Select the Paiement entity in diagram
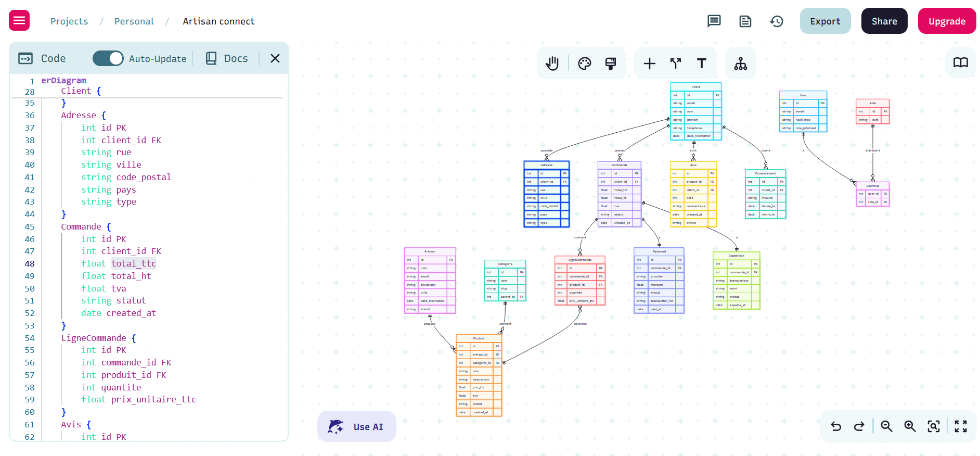The height and width of the screenshot is (456, 980). 659,281
